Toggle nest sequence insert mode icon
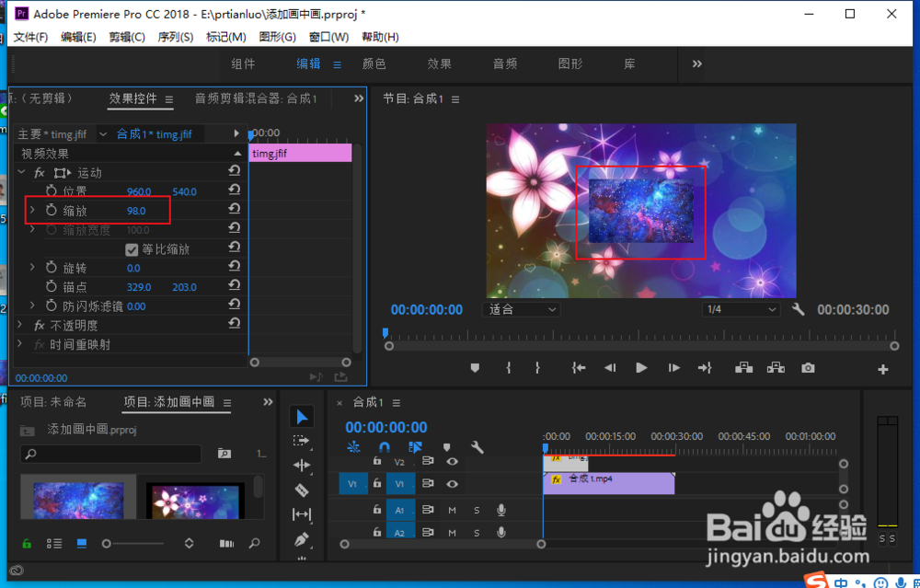The height and width of the screenshot is (588, 920). coord(353,447)
